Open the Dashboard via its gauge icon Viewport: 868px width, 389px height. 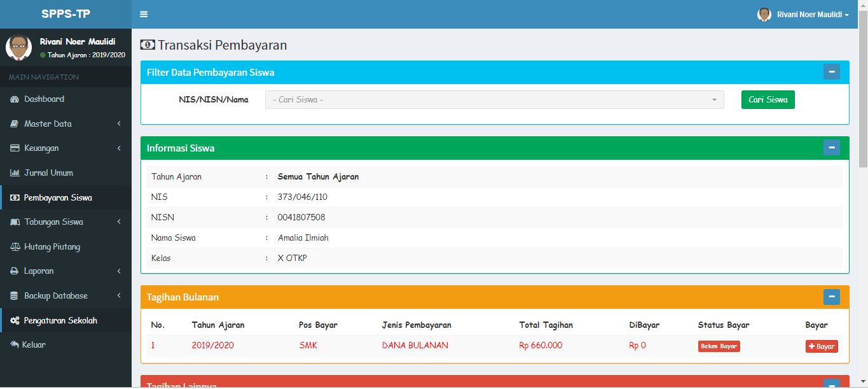point(15,99)
